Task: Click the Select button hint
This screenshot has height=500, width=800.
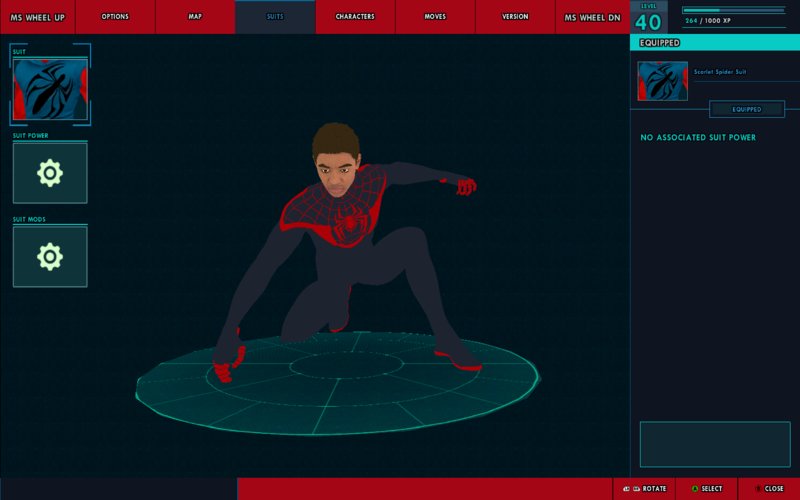Action: point(707,489)
